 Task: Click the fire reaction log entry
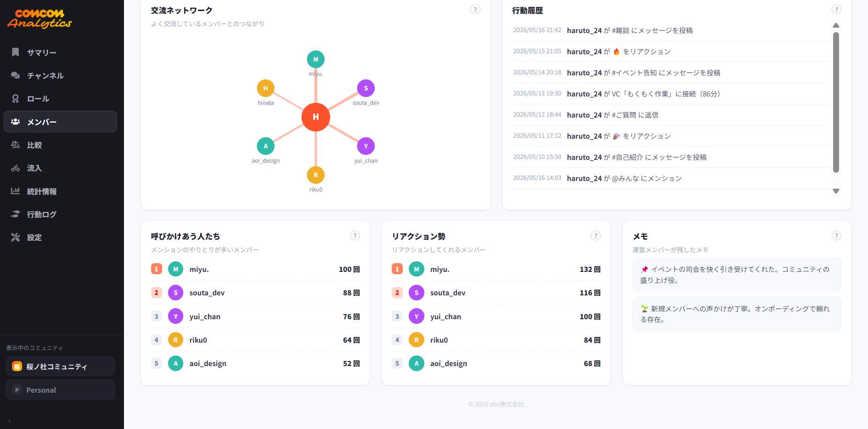(x=671, y=51)
